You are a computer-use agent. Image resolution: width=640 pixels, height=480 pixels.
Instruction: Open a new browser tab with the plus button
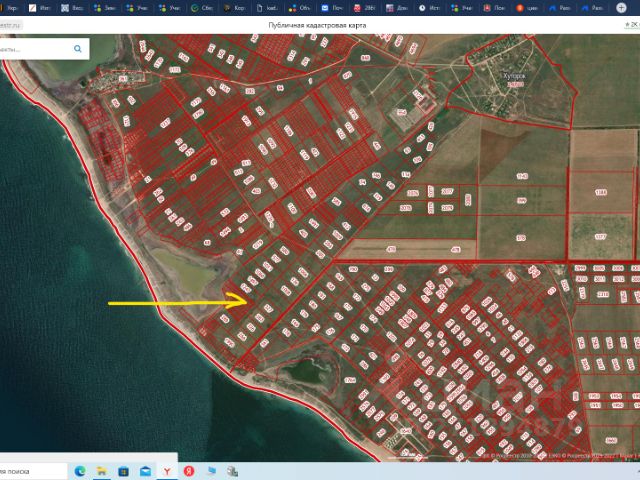tap(621, 8)
